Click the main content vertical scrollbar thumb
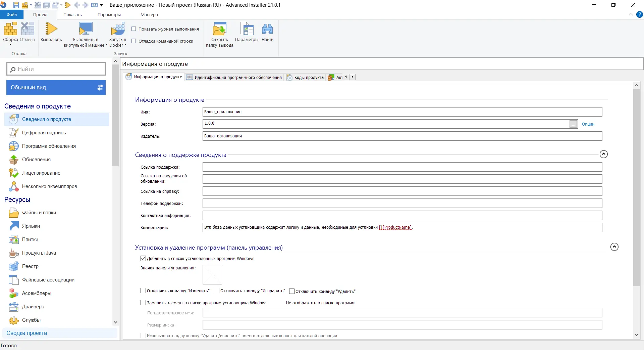Viewport: 644px width, 350px height. coord(636,187)
